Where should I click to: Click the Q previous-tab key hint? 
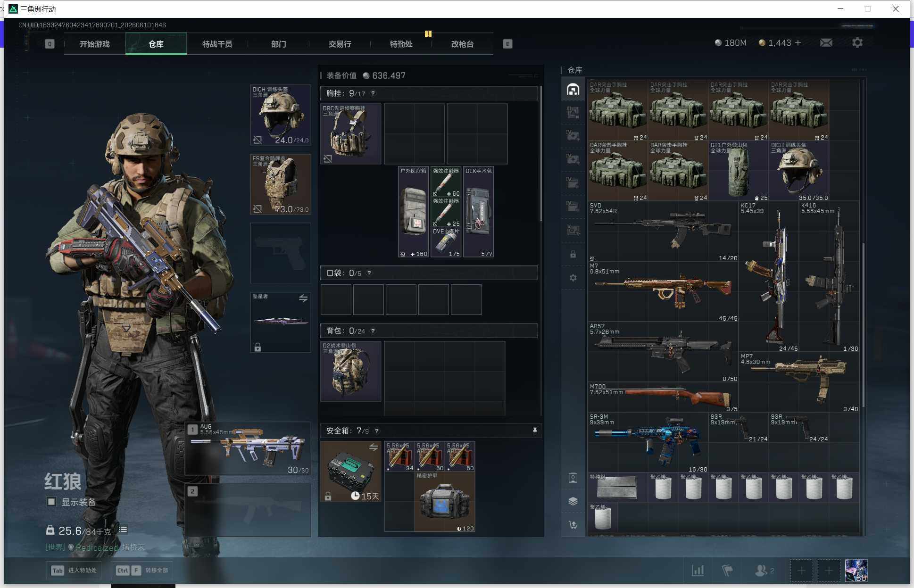(x=50, y=44)
